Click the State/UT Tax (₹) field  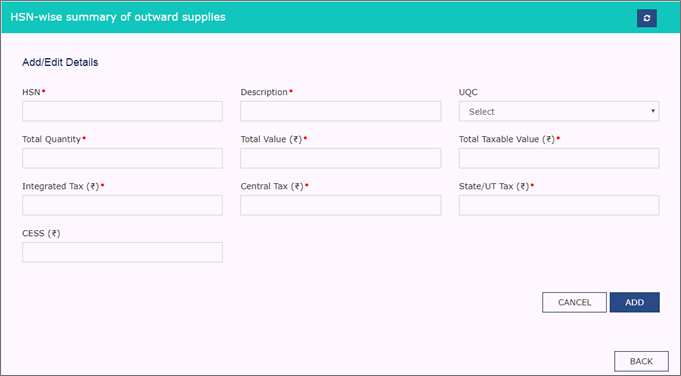(559, 205)
